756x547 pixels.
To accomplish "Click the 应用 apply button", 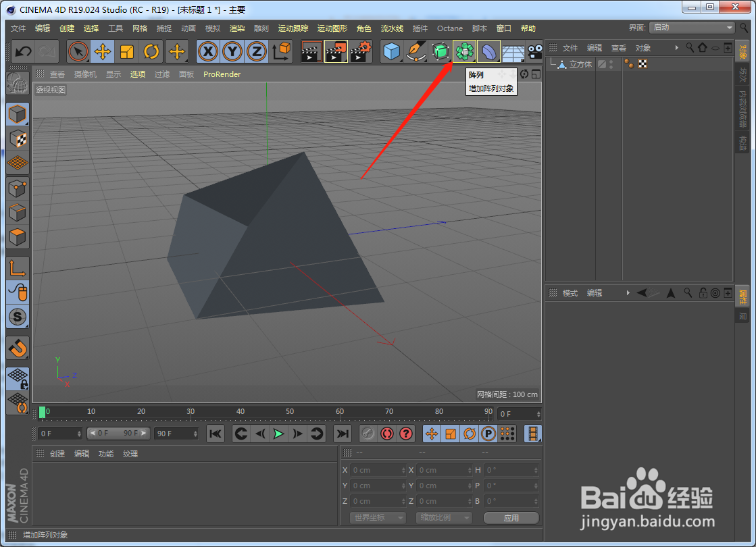I will click(x=511, y=517).
